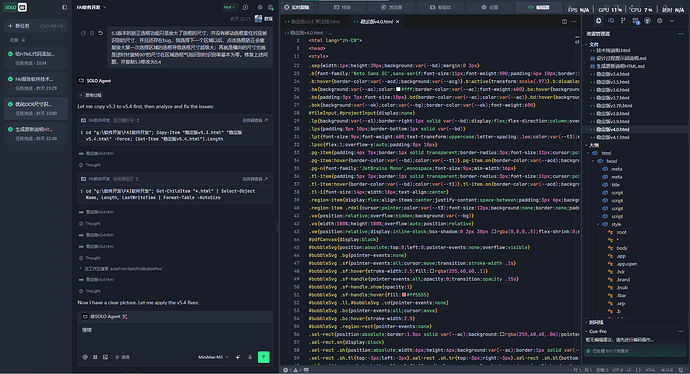Open the task finished yesterday at 23:29
The height and width of the screenshot is (374, 690).
click(36, 83)
